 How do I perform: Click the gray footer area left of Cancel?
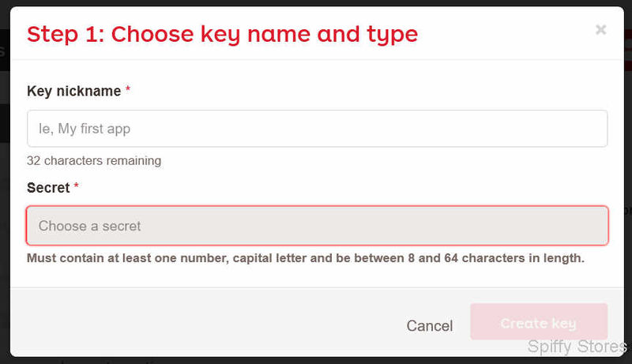tap(197, 323)
